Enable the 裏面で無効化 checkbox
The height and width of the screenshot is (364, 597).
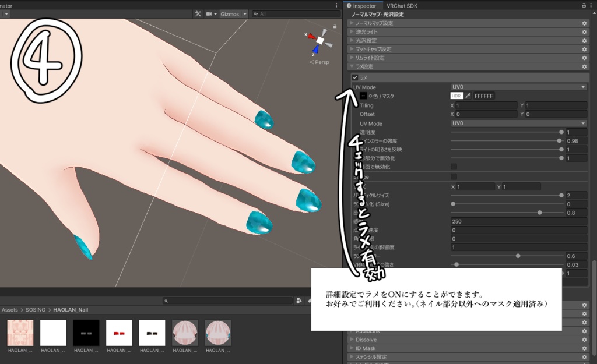[454, 166]
